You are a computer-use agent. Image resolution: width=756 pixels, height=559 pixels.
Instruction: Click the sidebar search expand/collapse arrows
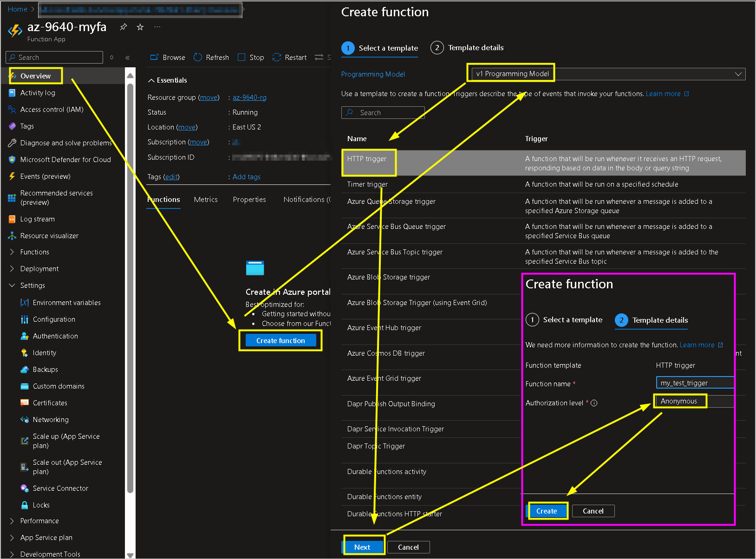pyautogui.click(x=111, y=58)
